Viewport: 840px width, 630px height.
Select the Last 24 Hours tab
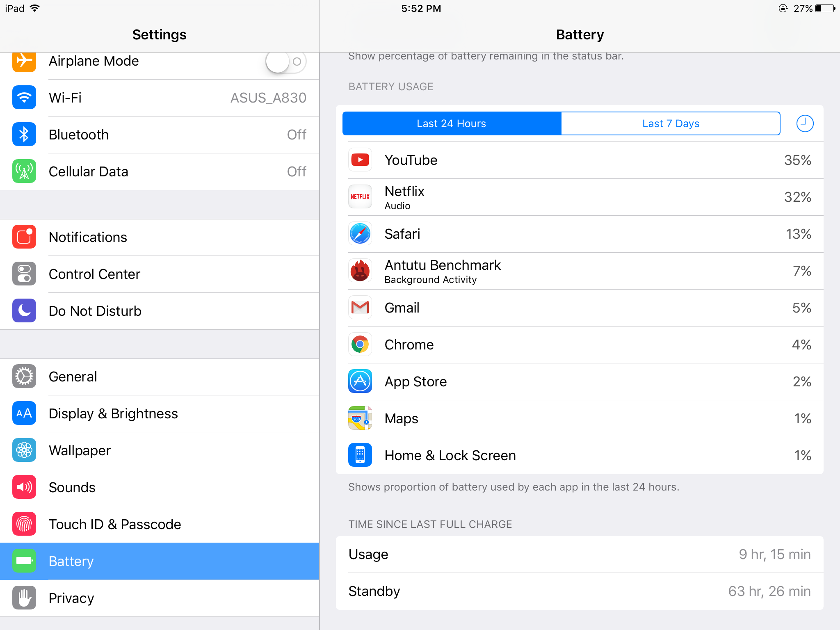(452, 123)
